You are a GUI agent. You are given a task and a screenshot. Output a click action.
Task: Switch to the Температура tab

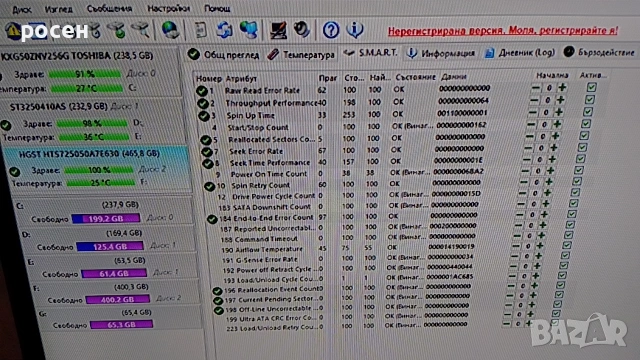click(301, 54)
